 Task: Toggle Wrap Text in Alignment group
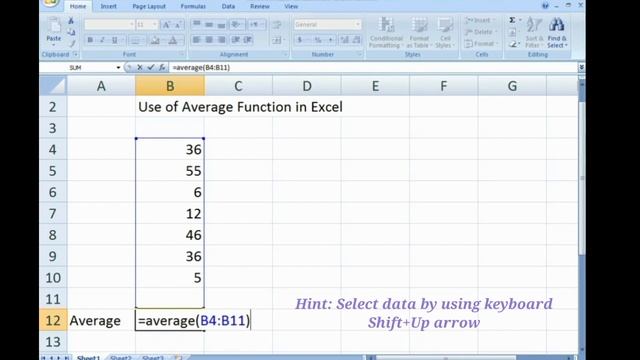277,25
